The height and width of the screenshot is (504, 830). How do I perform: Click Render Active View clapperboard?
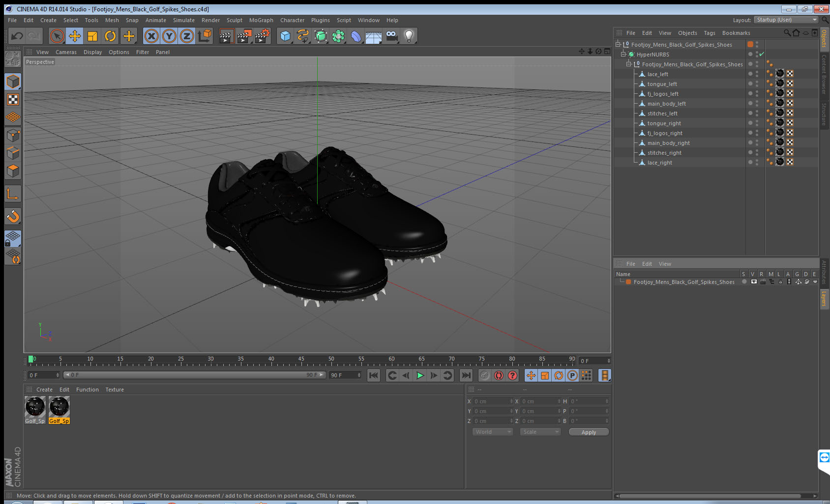tap(226, 36)
